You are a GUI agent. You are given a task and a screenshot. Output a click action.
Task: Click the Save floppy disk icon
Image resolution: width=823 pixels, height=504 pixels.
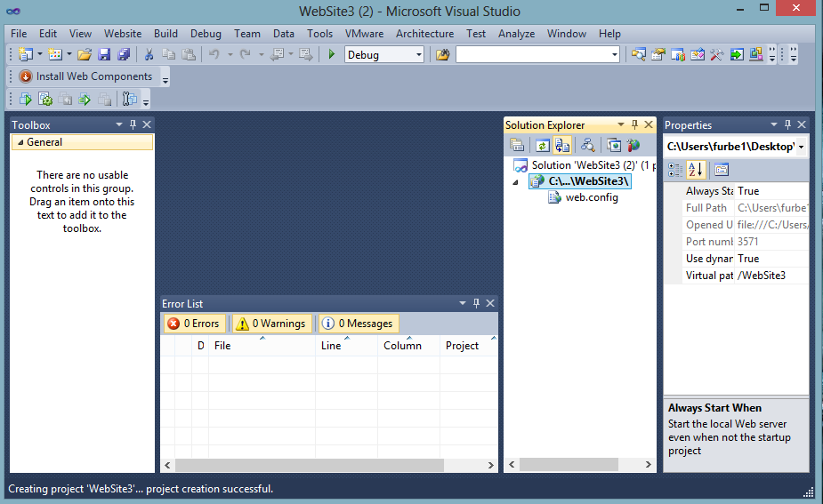104,54
